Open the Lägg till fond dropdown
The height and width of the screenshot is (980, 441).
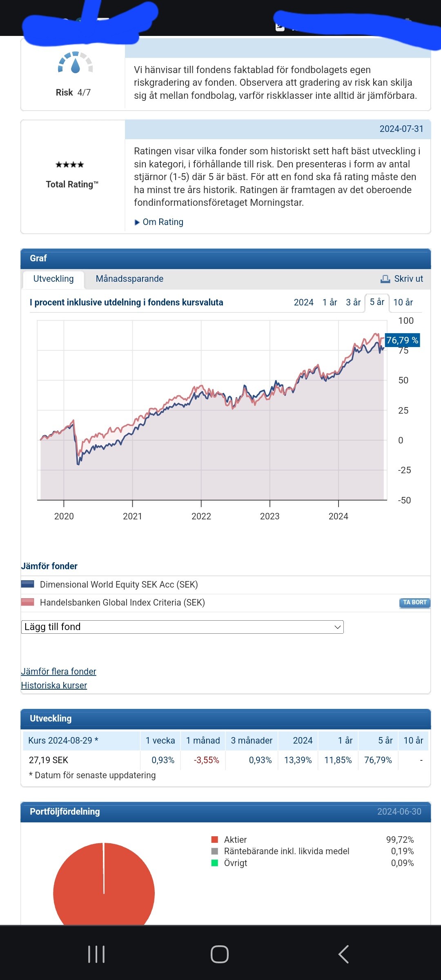click(x=182, y=627)
